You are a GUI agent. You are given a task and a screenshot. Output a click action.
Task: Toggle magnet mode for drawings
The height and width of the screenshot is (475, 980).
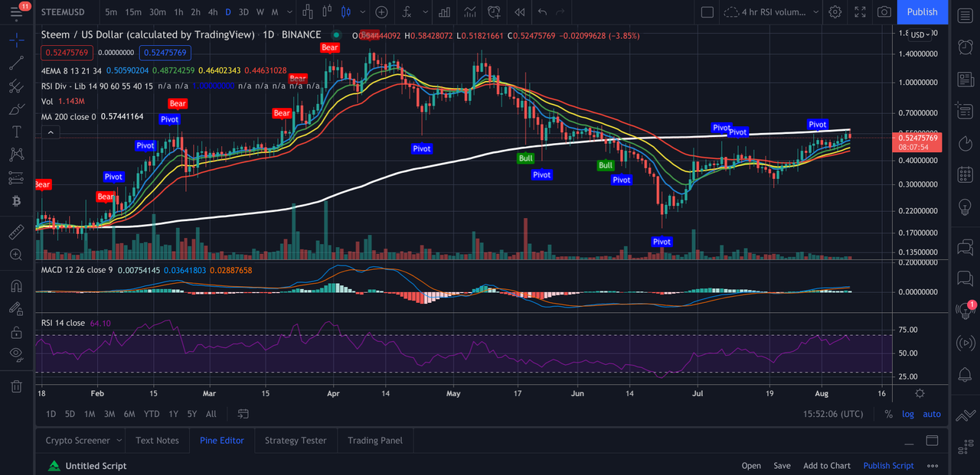16,287
